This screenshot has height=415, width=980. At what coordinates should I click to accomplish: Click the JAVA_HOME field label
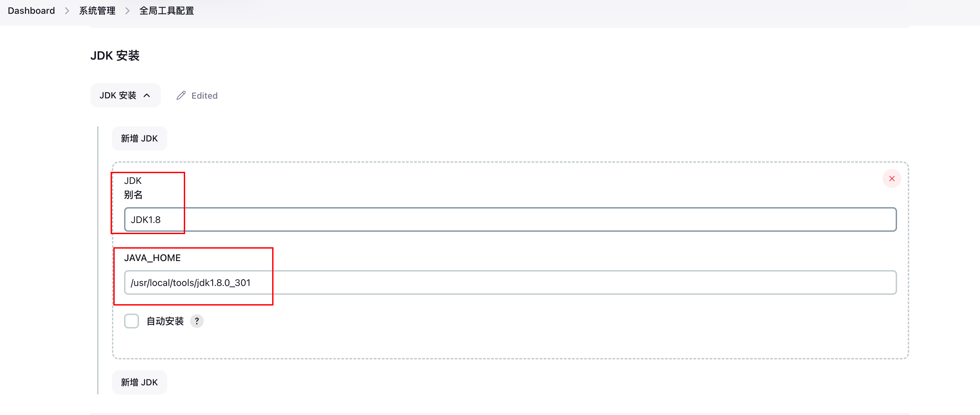point(152,258)
